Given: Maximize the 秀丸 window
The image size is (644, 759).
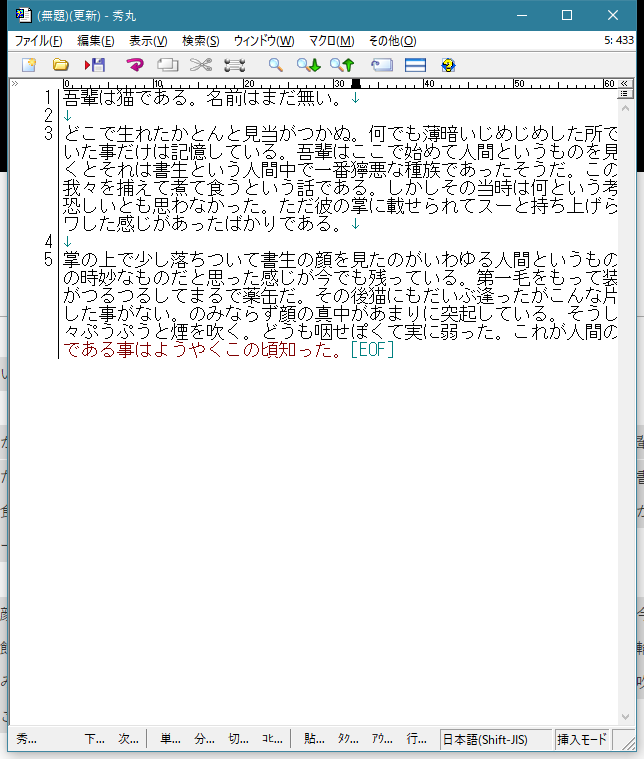Looking at the screenshot, I should [x=567, y=15].
